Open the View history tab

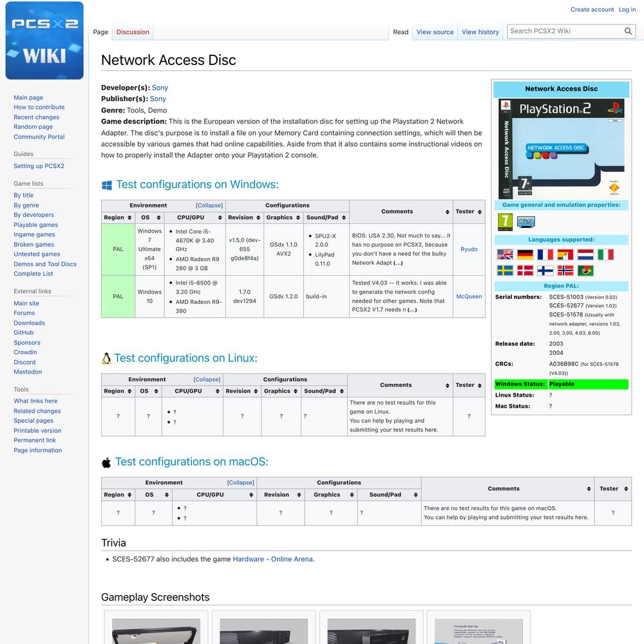coord(480,32)
